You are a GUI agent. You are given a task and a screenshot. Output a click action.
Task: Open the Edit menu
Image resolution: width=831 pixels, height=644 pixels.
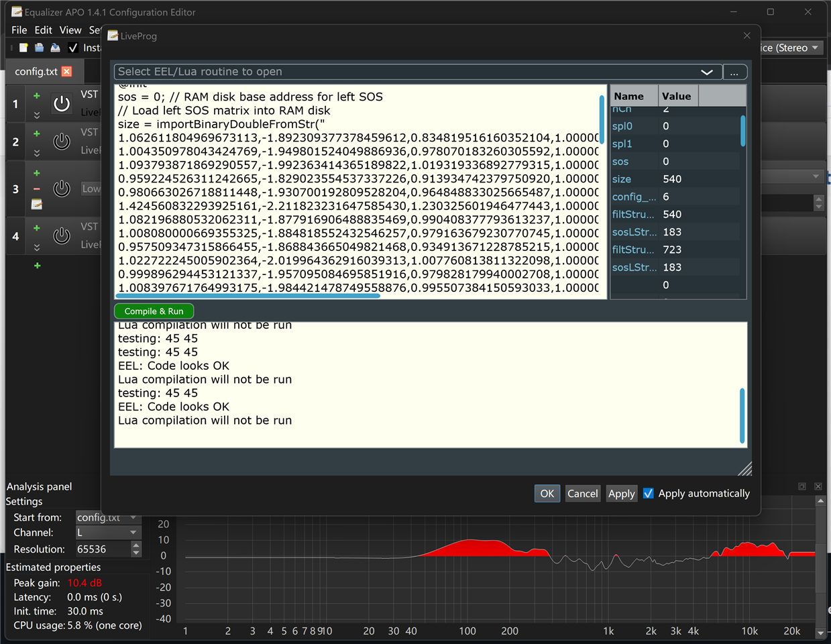[44, 30]
